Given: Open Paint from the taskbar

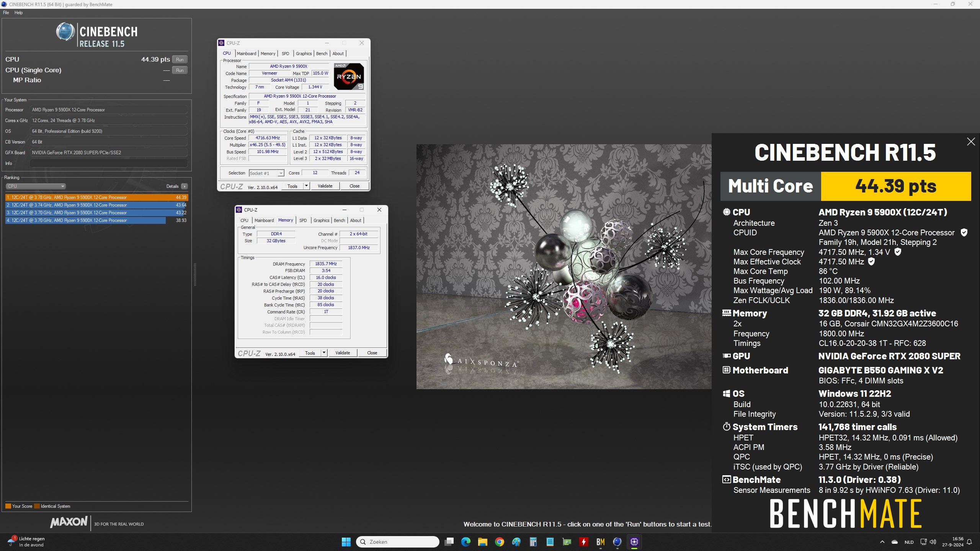Looking at the screenshot, I should pyautogui.click(x=516, y=542).
